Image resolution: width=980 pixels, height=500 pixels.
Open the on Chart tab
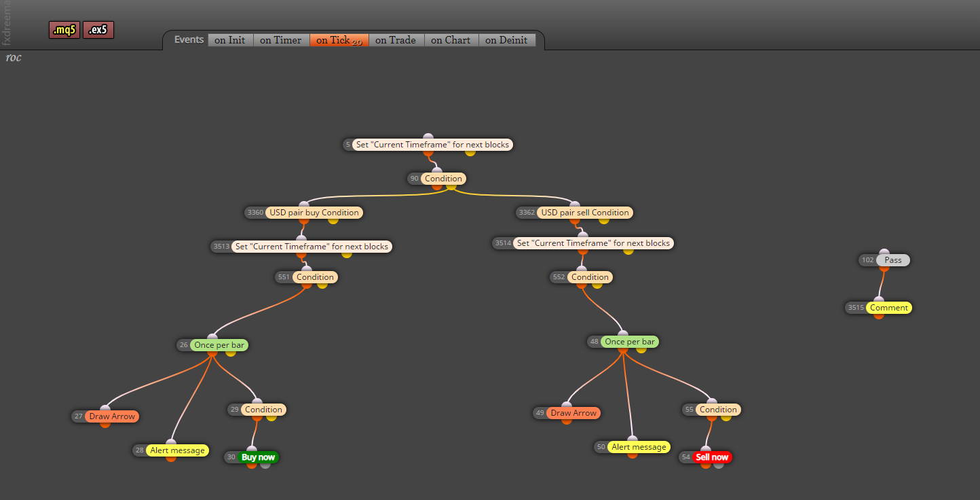click(451, 40)
